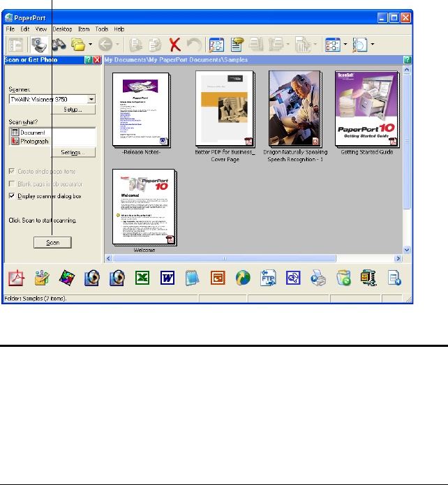Click the globe web browser icon

click(x=243, y=278)
